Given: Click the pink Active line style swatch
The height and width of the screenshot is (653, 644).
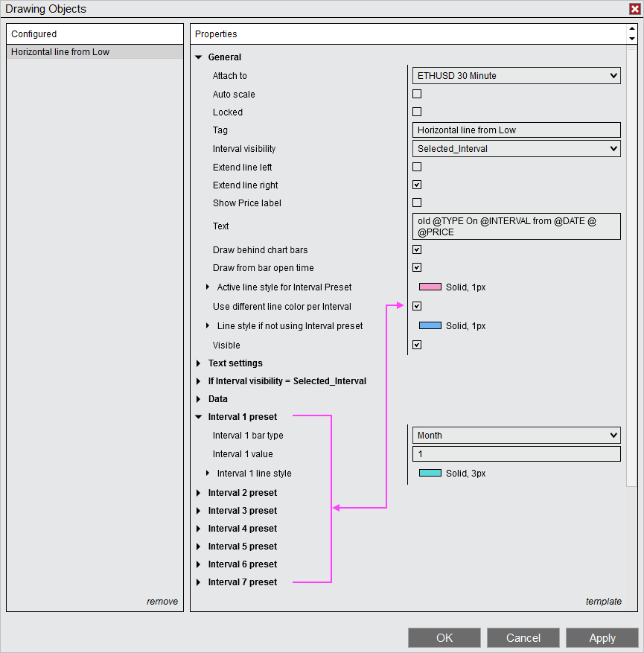Looking at the screenshot, I should pos(432,287).
